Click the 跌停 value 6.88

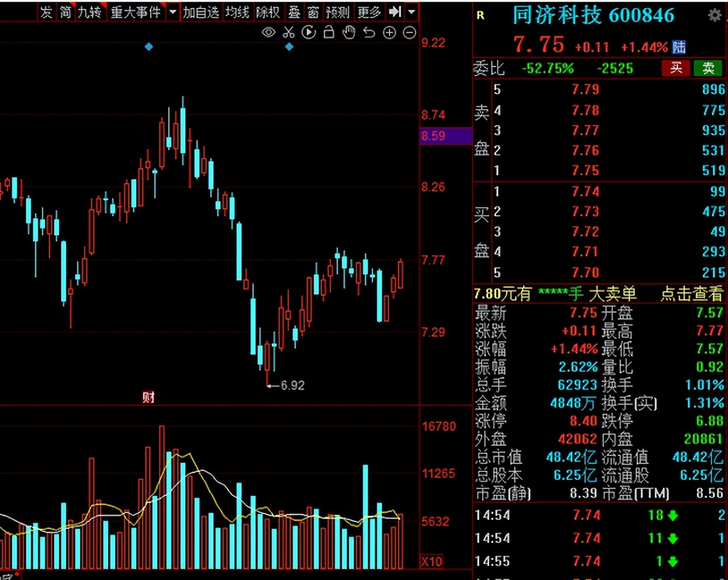point(710,421)
